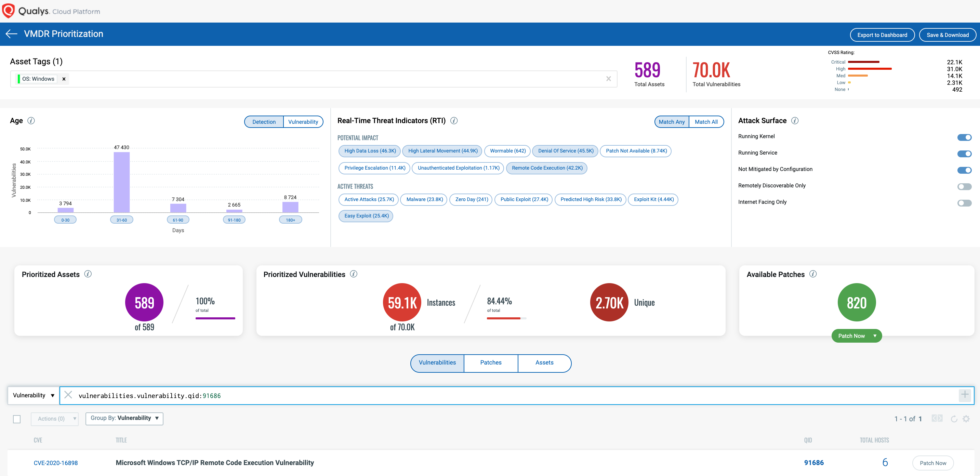Check the select-all checkbox in results

tap(17, 419)
